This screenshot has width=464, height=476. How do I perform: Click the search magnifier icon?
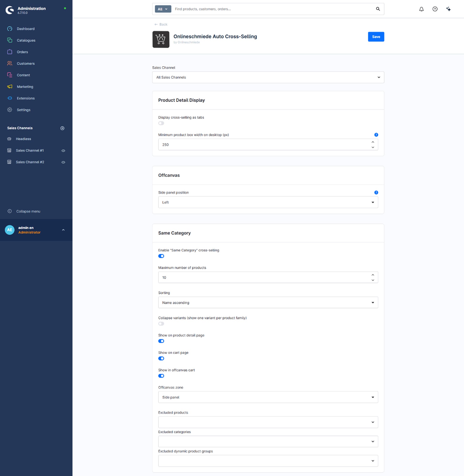tap(378, 9)
